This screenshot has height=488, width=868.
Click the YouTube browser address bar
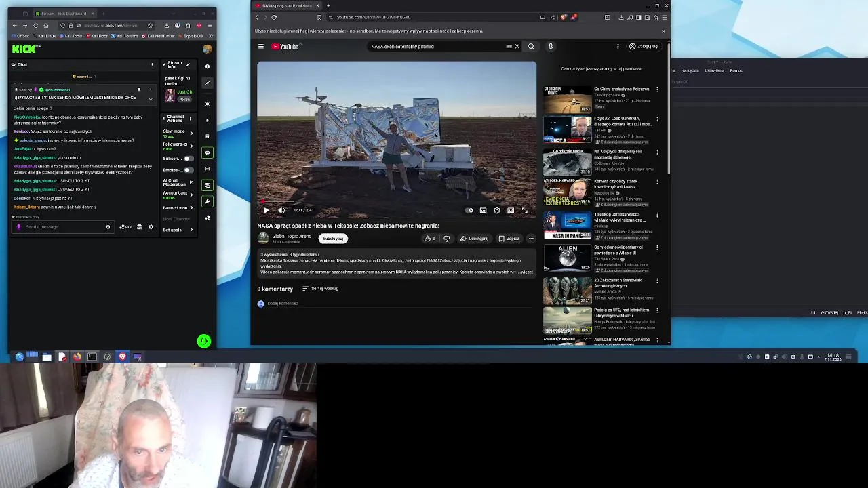click(x=434, y=18)
